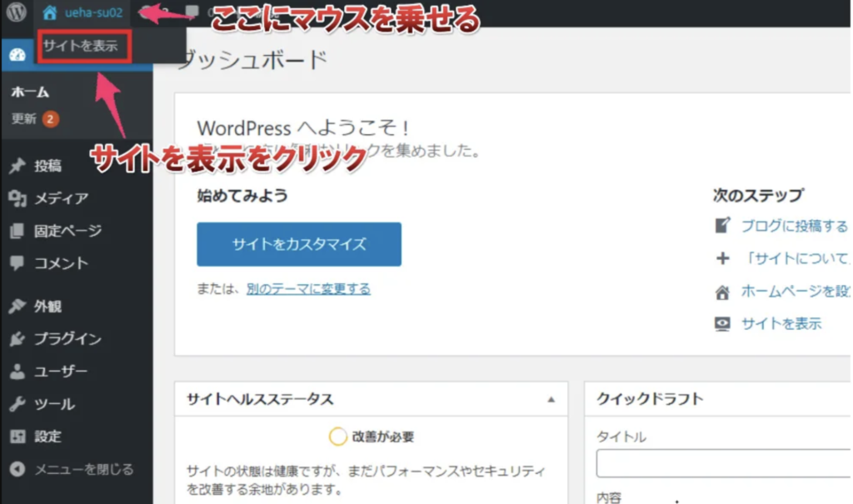Follow the ブログに投稿する link
The height and width of the screenshot is (504, 853).
click(795, 226)
